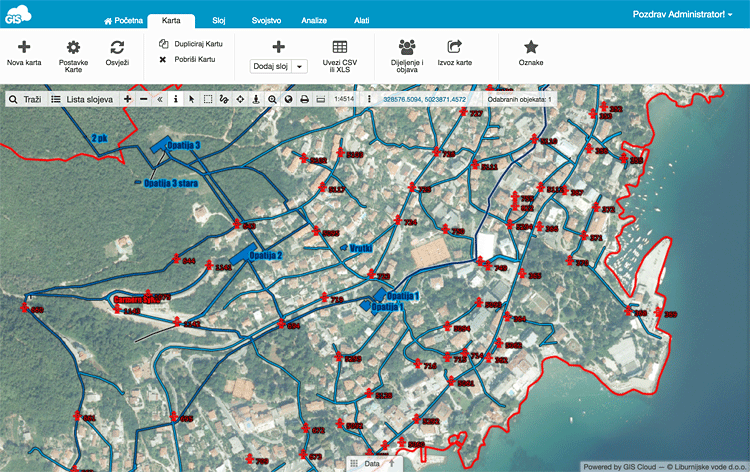Screen dimensions: 750x472
Task: Open the vertical three-dots toolbar menu
Action: point(369,99)
